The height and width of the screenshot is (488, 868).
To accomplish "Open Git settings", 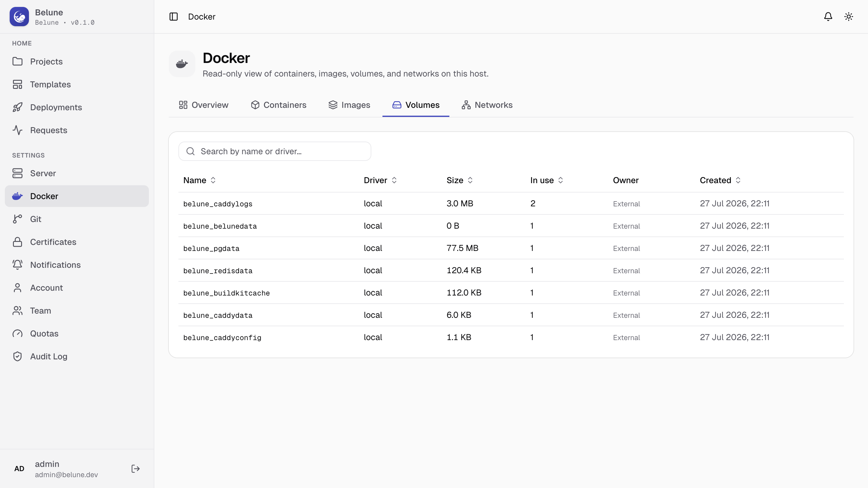I will pyautogui.click(x=77, y=219).
